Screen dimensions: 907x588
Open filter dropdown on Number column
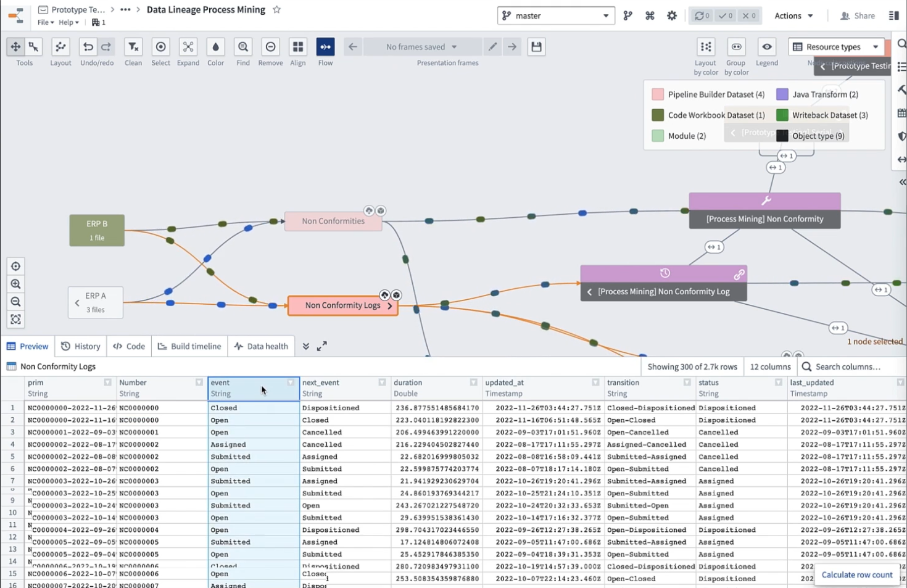(x=199, y=383)
